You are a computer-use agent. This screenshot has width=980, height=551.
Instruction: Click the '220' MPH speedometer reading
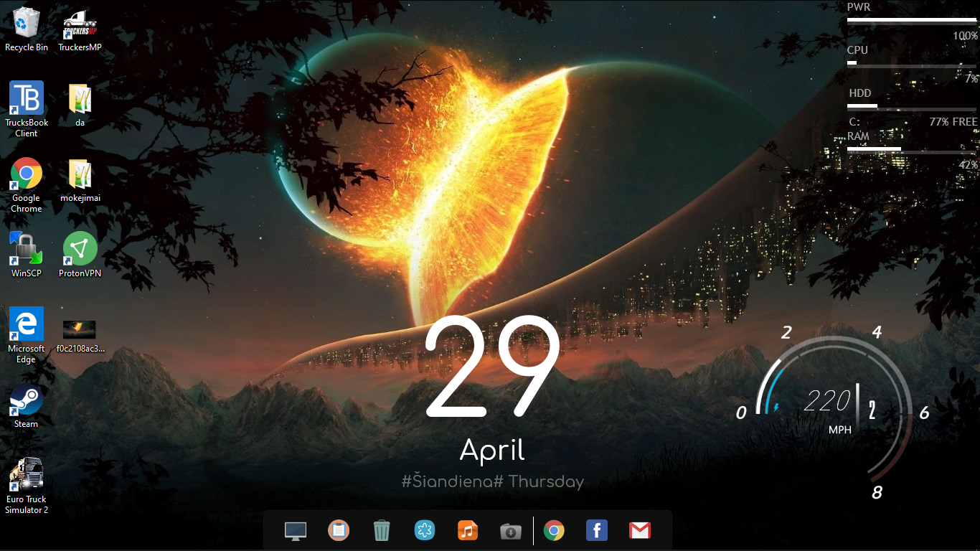826,400
